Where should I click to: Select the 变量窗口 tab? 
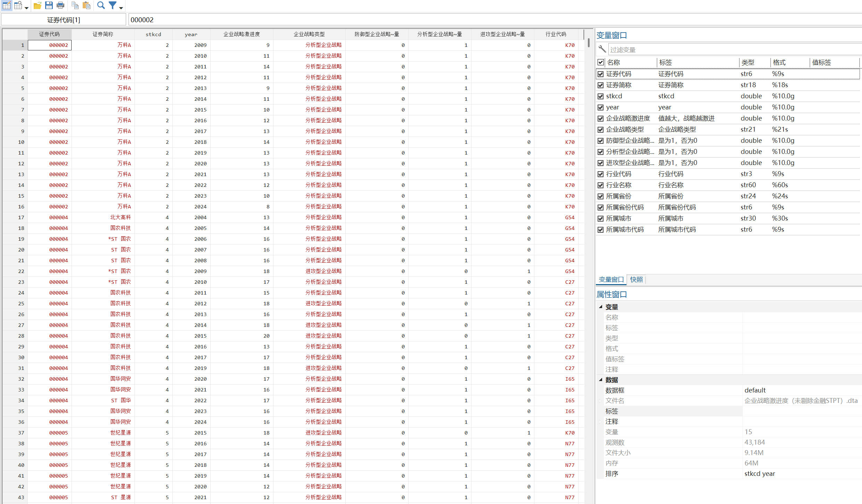click(x=611, y=280)
